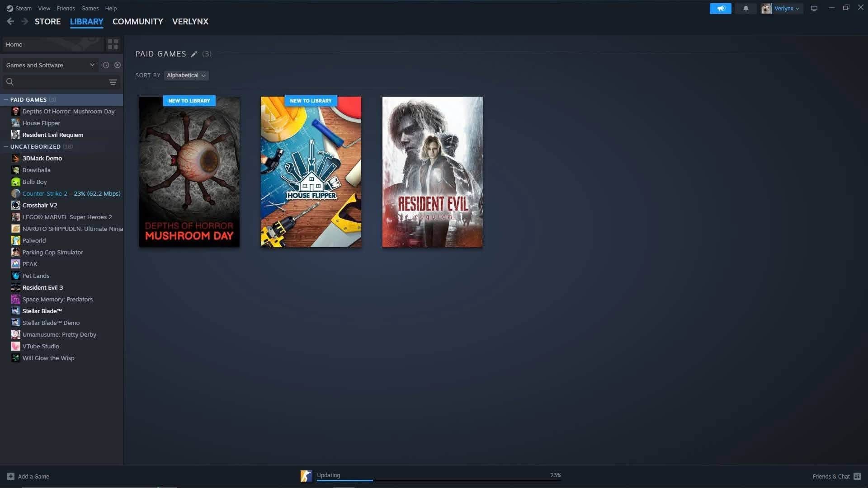868x488 pixels.
Task: Open the announcements megaphone button
Action: click(720, 8)
